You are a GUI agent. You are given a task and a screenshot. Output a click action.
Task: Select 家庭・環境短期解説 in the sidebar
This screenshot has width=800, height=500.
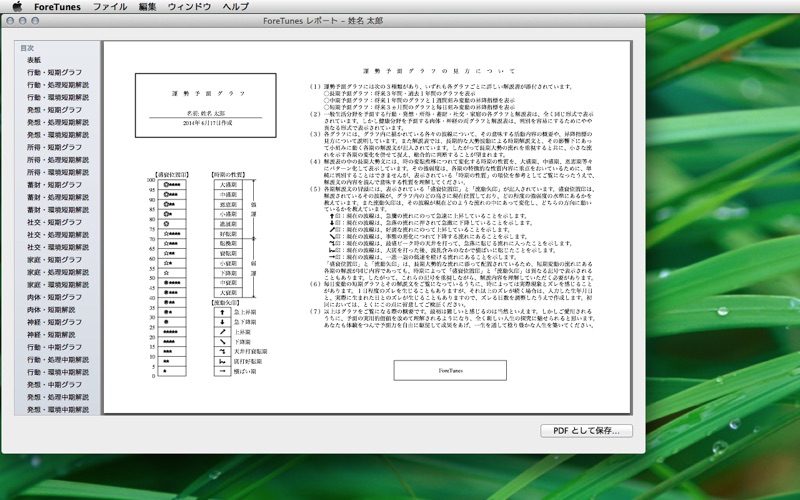pos(58,285)
